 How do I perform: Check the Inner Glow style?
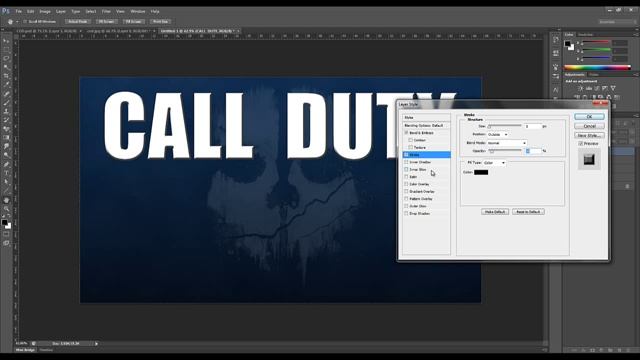pyautogui.click(x=406, y=169)
